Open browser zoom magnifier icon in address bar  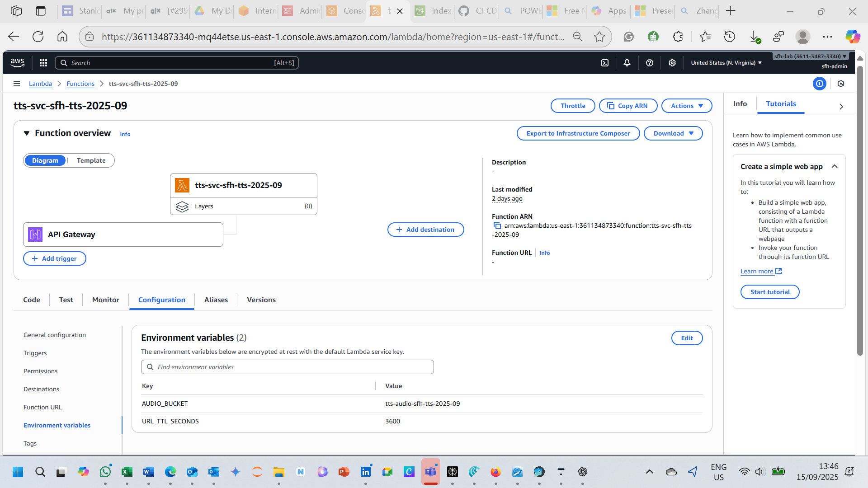coord(578,37)
